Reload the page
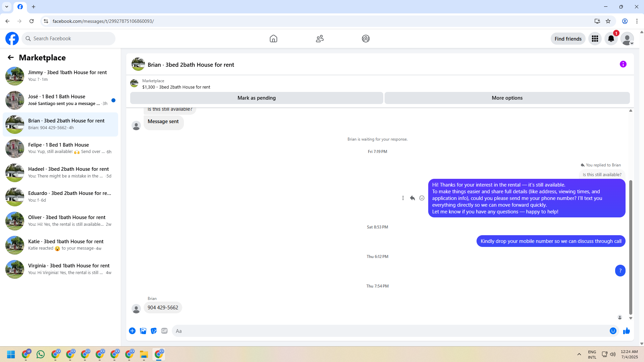Screen dimensions: 644x362 (32, 21)
